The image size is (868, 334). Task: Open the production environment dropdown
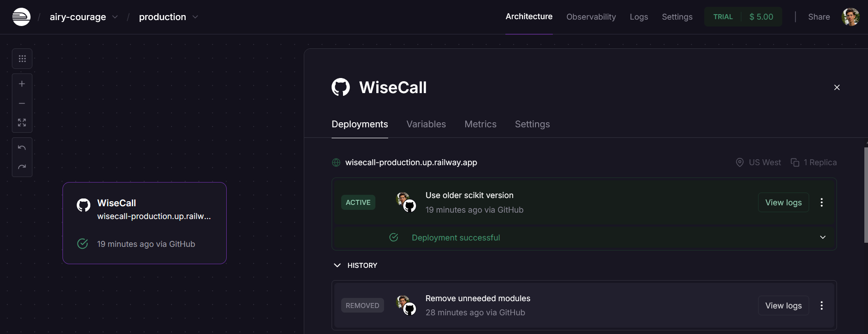tap(195, 17)
